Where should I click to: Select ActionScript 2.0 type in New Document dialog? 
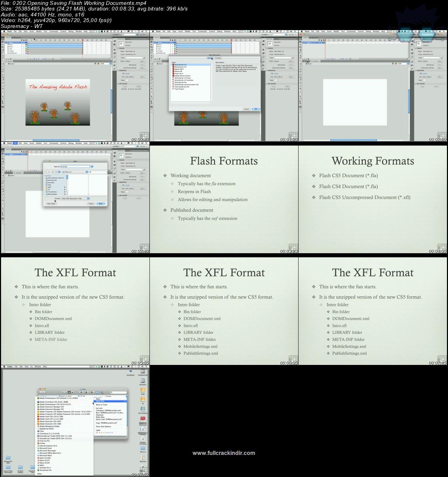point(190,67)
